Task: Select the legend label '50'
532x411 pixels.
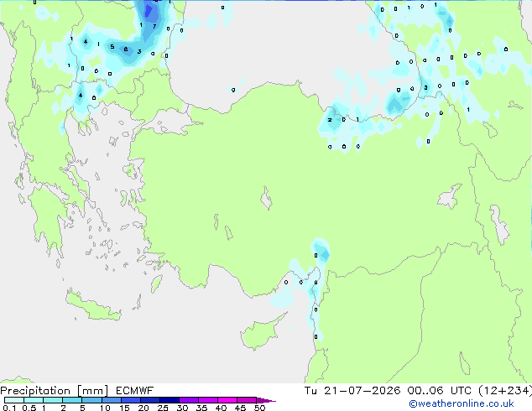Action: click(x=260, y=408)
